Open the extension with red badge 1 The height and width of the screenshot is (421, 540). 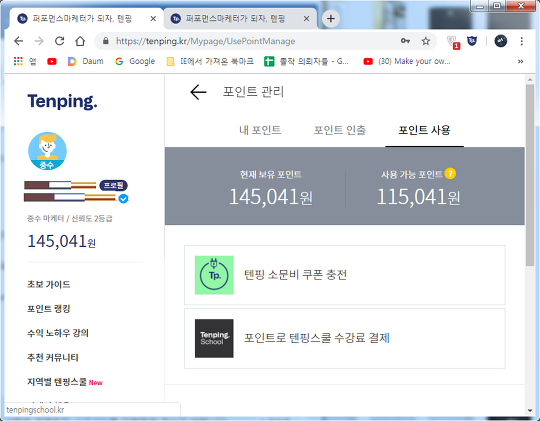[x=453, y=42]
